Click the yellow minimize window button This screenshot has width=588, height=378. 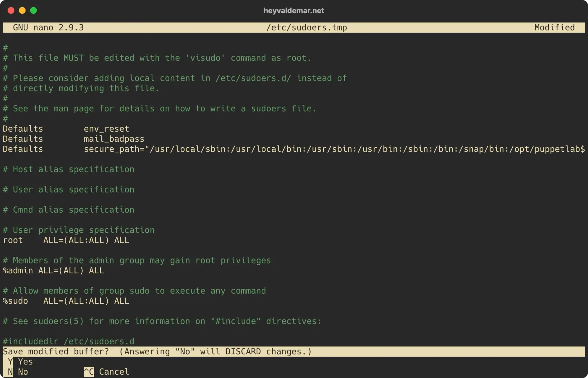click(22, 11)
